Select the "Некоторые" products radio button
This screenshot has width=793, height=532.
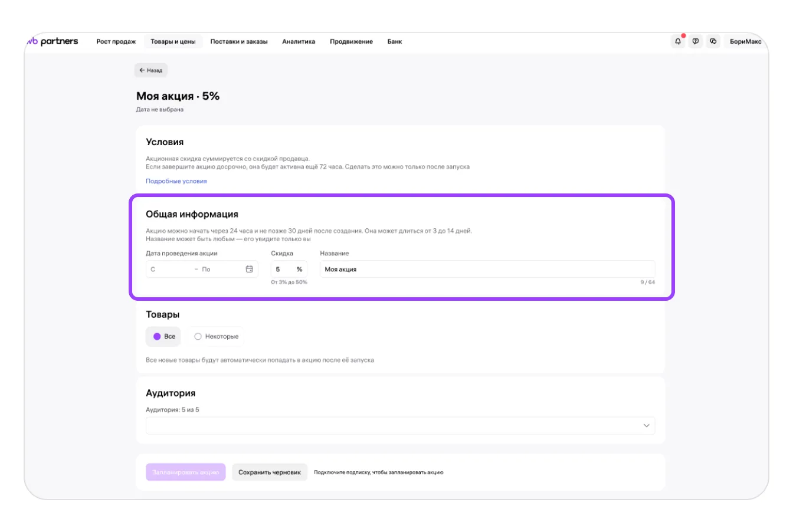click(x=198, y=336)
